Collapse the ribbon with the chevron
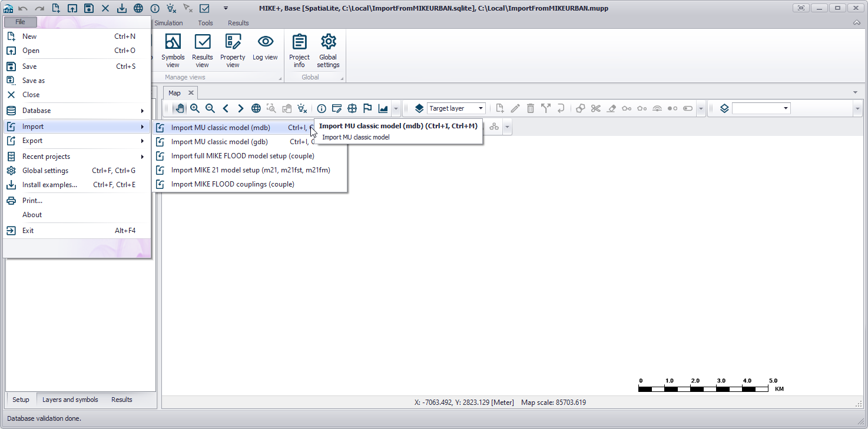 point(857,23)
